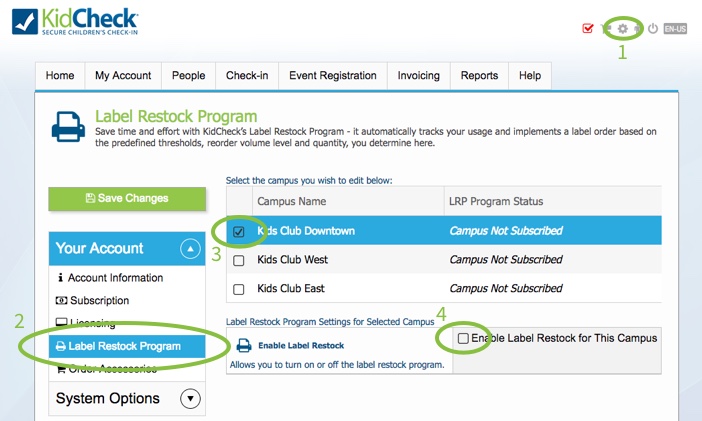This screenshot has width=702, height=421.
Task: Open the Reports tab
Action: (x=479, y=76)
